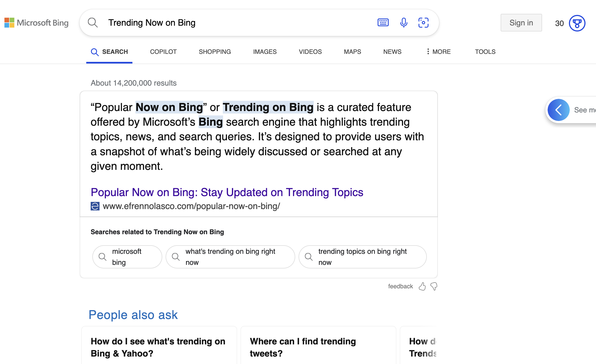
Task: Switch to the News tab
Action: [x=392, y=52]
